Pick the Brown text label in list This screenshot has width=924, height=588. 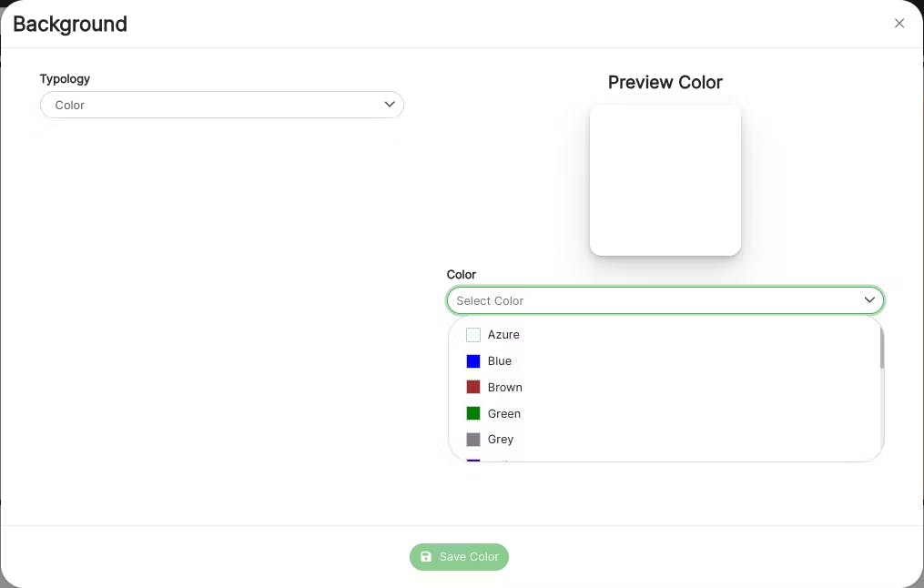click(505, 387)
